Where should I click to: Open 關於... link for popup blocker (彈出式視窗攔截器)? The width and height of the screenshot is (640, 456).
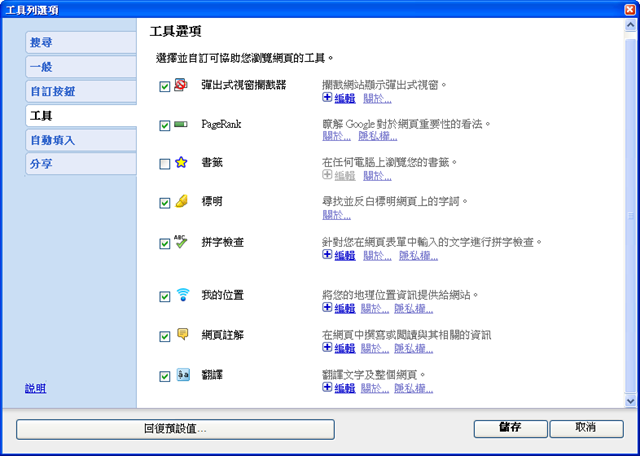(x=377, y=98)
